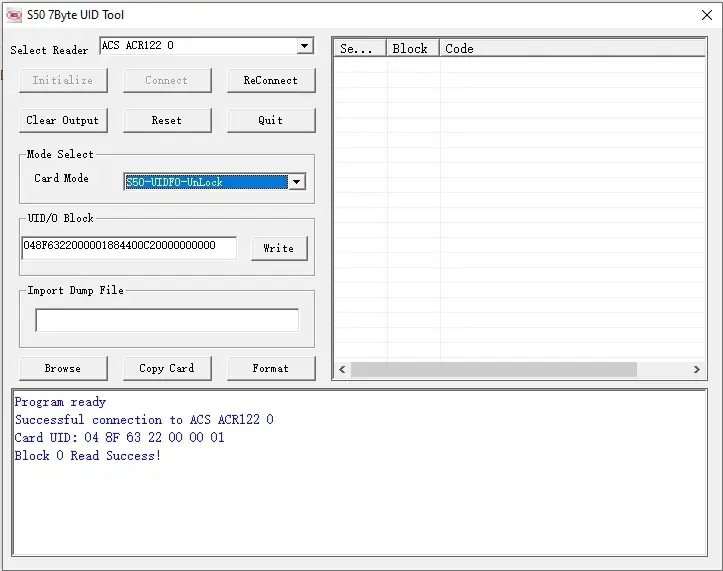The image size is (723, 571).
Task: Close the S50 7Byte UID Tool window
Action: coord(706,15)
